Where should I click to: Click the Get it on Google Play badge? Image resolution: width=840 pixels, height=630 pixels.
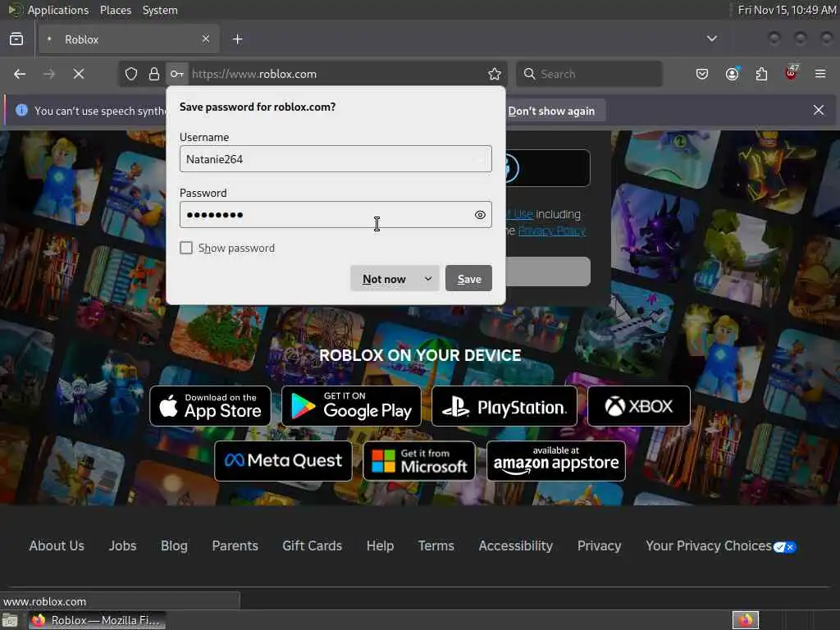[x=351, y=406]
